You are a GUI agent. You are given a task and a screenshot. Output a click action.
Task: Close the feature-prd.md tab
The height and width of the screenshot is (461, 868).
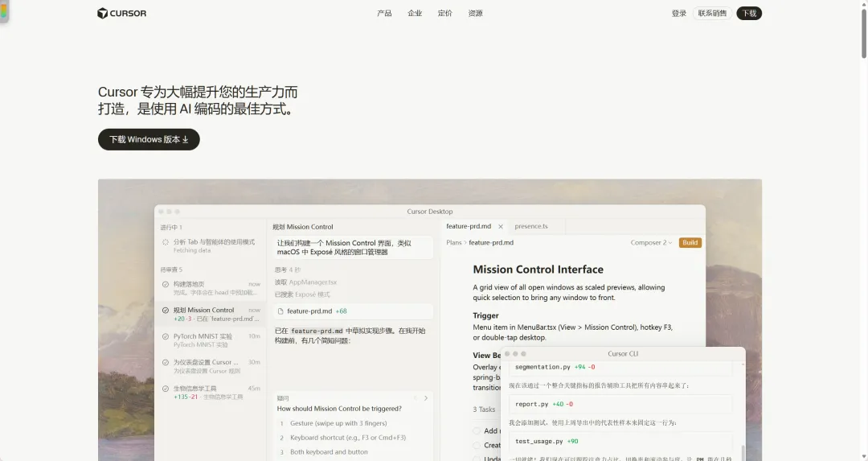[x=501, y=227]
